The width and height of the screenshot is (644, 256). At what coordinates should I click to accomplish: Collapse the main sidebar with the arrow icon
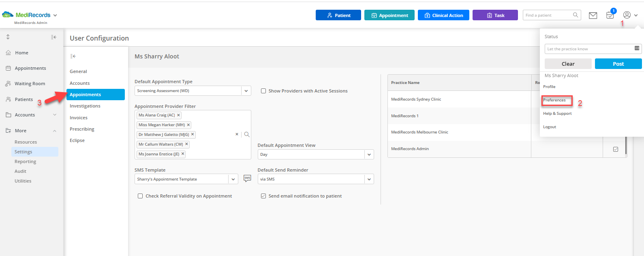tap(53, 37)
